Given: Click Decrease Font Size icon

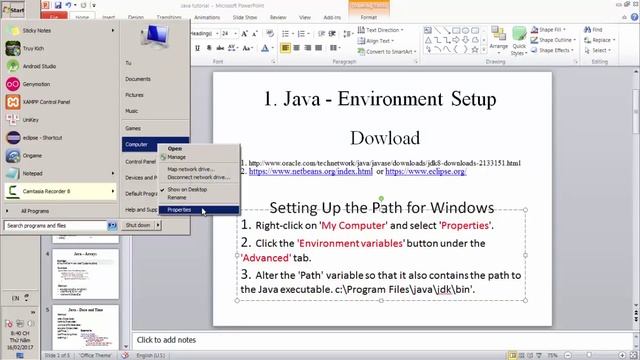Looking at the screenshot, I should [255, 33].
